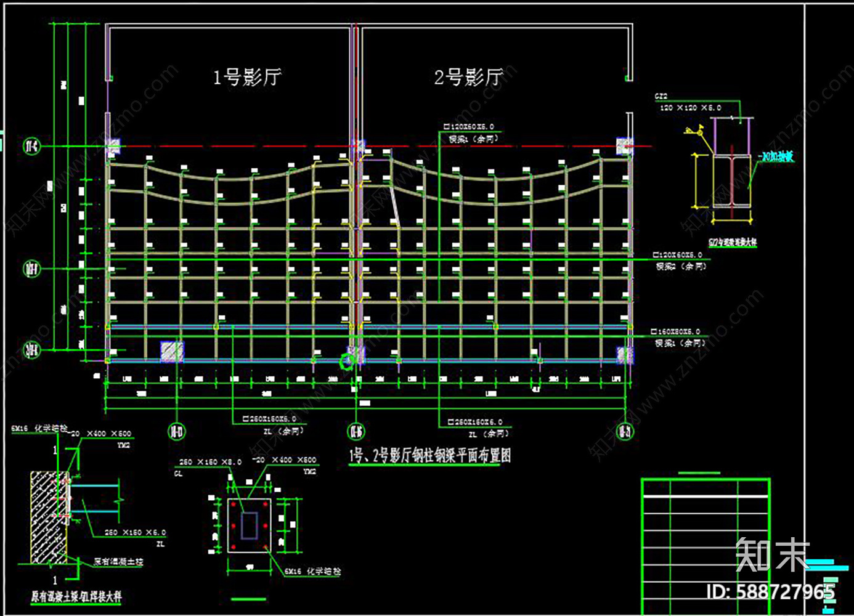Click the '□160X80X6.0' section label

675,331
